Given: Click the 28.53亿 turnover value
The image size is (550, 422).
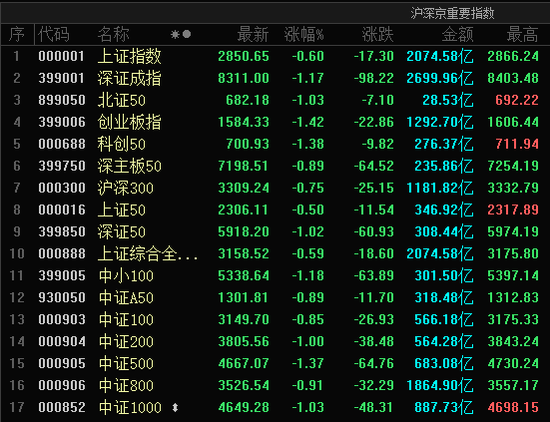Looking at the screenshot, I should click(x=448, y=100).
